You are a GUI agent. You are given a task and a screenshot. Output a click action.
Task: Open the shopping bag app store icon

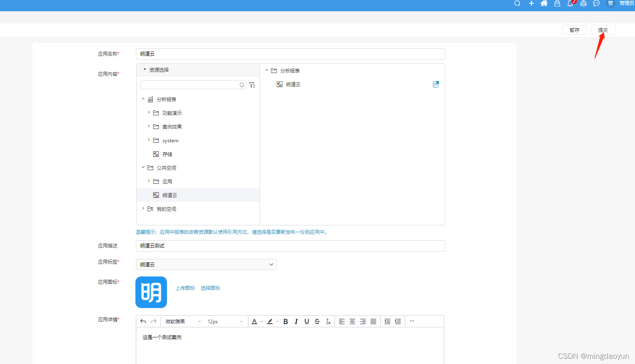tap(557, 3)
